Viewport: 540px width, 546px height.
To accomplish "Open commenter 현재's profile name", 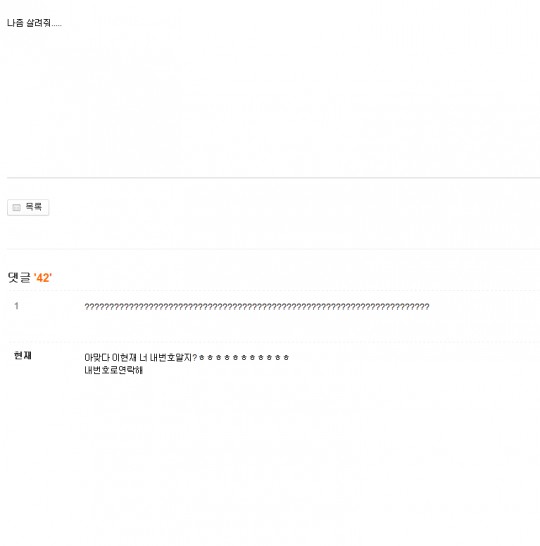I will pyautogui.click(x=23, y=356).
